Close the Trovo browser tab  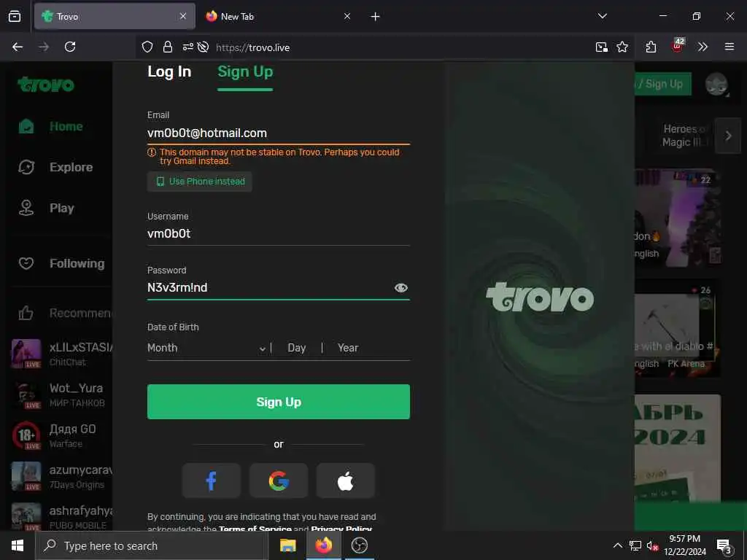(183, 16)
